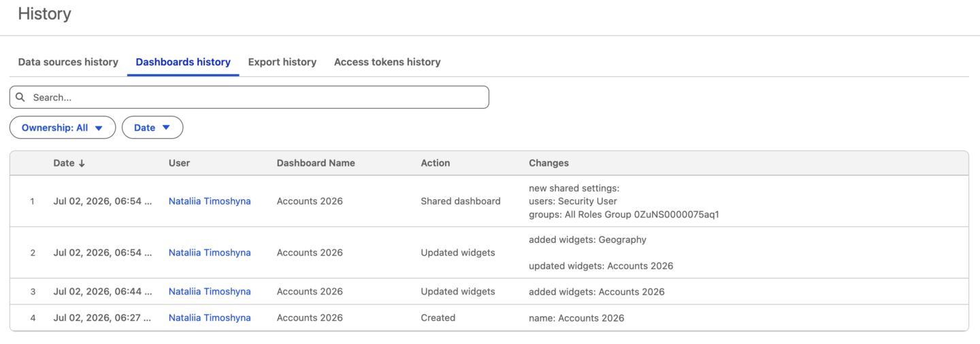Image resolution: width=980 pixels, height=344 pixels.
Task: Open Nataliia Timoshyna link in Created row
Action: (210, 318)
